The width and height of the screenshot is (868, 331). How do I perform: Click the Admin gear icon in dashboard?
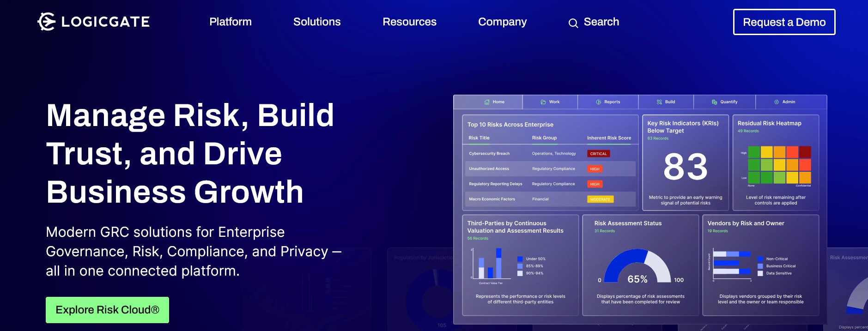777,102
